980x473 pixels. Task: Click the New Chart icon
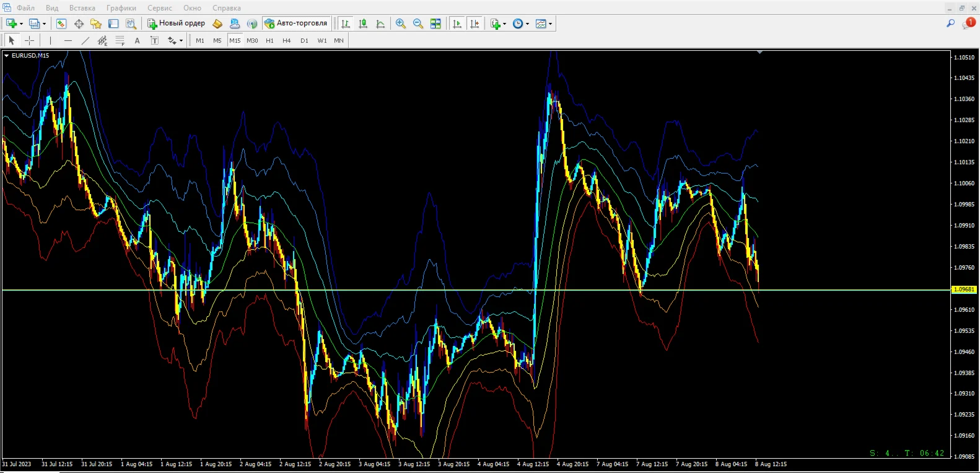coord(11,24)
